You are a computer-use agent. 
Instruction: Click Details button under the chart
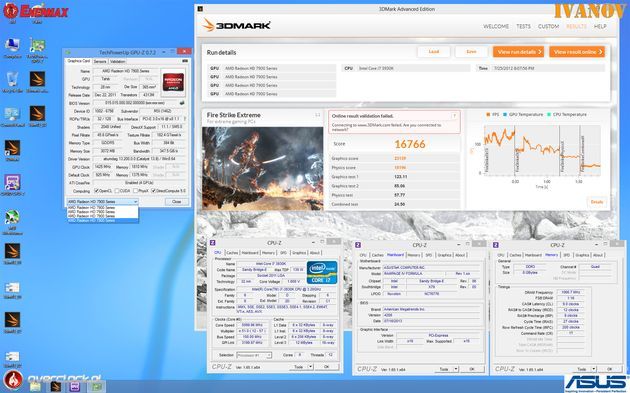(x=597, y=202)
